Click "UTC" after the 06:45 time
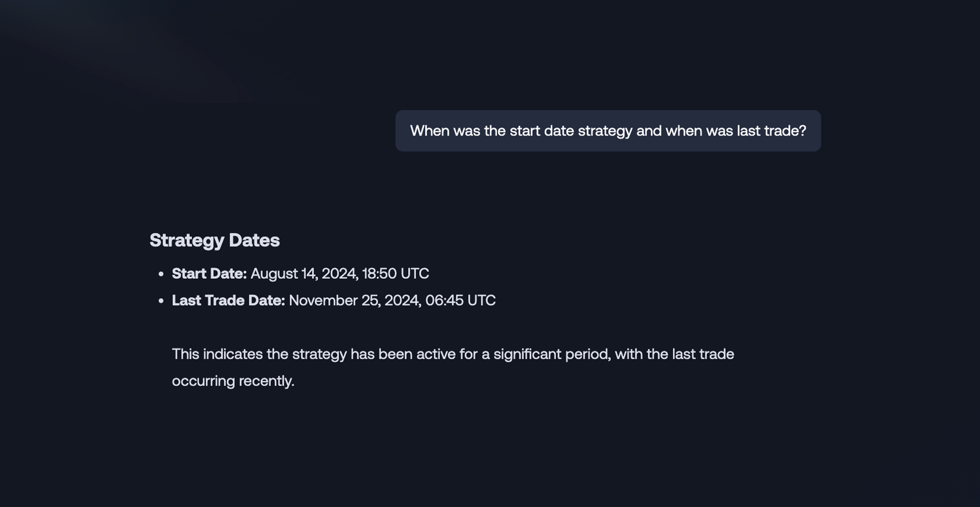The width and height of the screenshot is (980, 507). click(x=481, y=300)
